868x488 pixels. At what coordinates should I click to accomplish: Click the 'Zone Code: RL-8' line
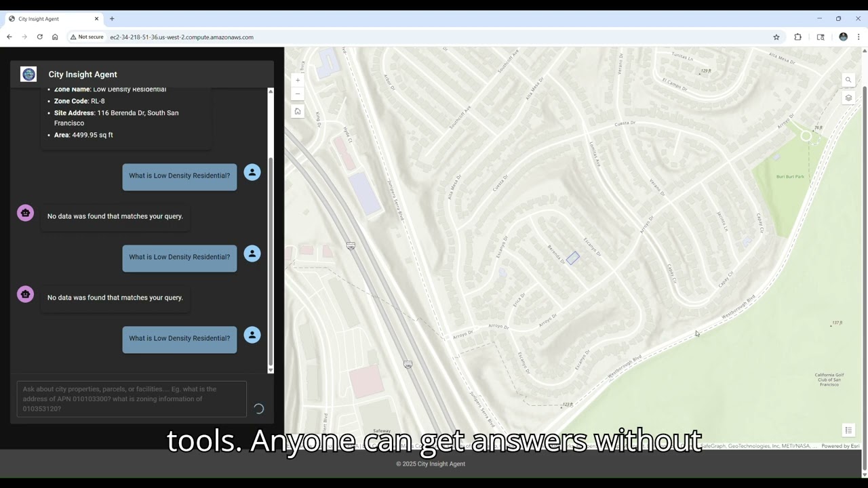click(x=79, y=101)
